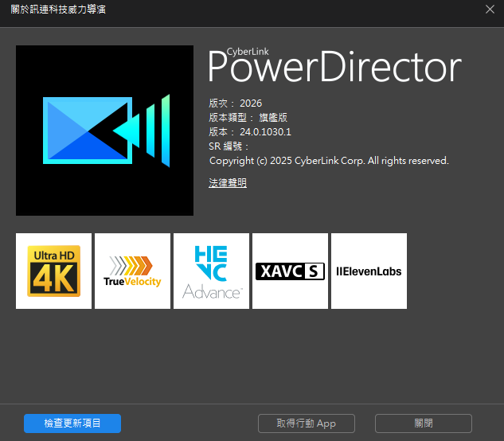Click the version number 24.0.1030.1
504x441 pixels.
[265, 132]
